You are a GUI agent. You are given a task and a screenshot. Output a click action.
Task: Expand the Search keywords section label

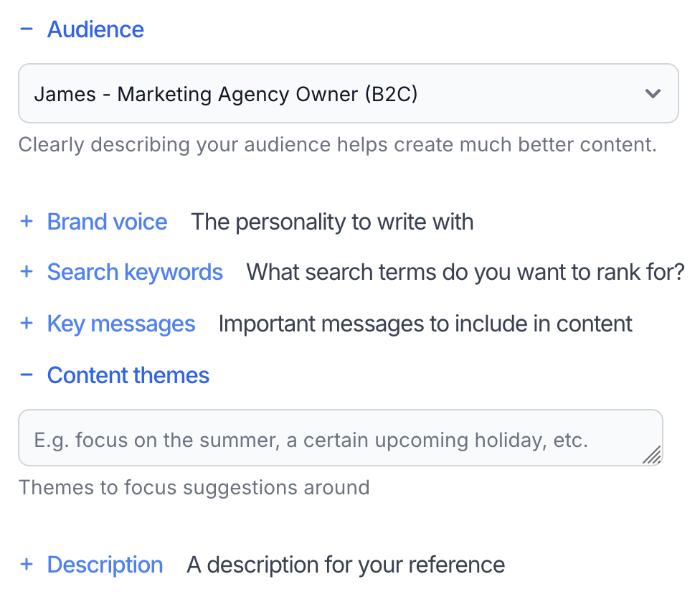tap(135, 272)
